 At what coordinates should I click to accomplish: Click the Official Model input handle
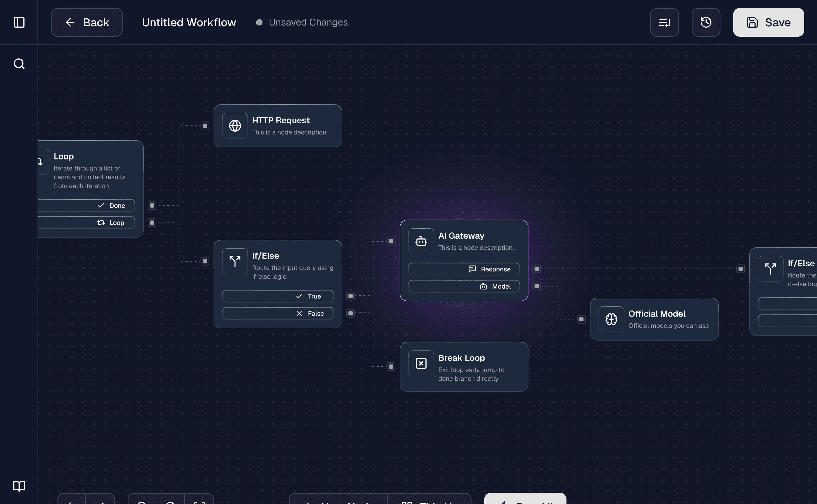(581, 319)
